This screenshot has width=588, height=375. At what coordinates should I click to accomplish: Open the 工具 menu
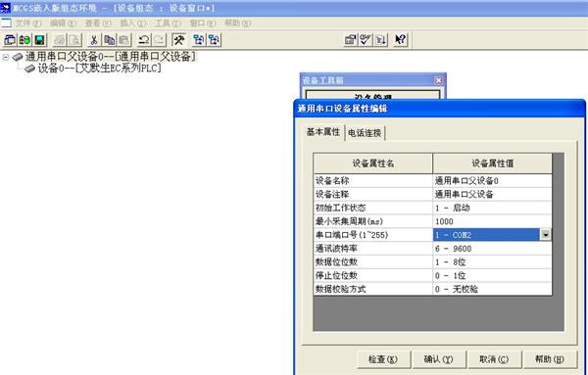(168, 23)
